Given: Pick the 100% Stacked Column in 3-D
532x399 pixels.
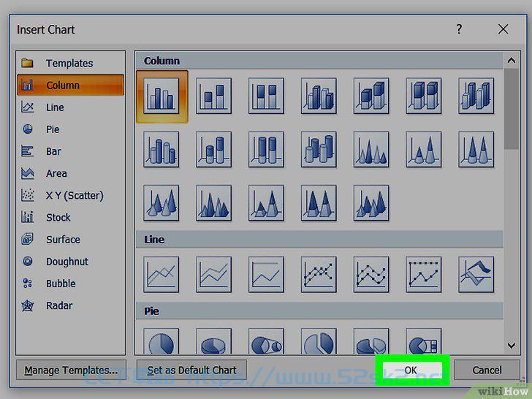Looking at the screenshot, I should (424, 96).
